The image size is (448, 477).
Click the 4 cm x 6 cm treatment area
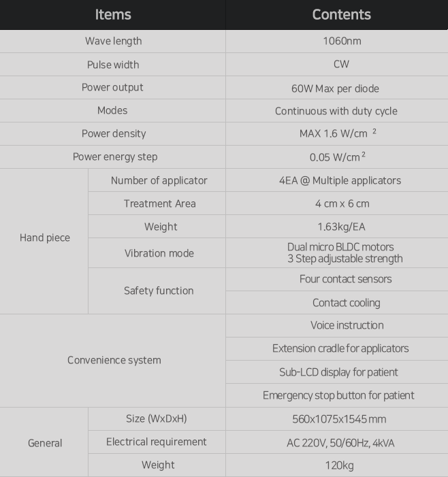(x=342, y=203)
